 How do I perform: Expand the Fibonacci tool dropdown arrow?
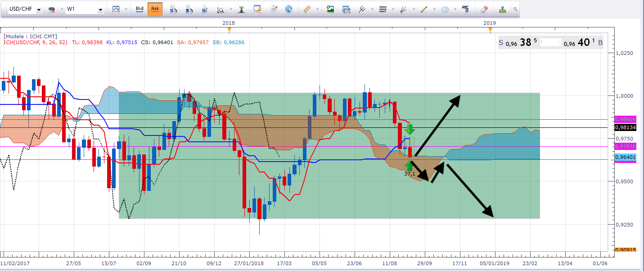tap(393, 9)
